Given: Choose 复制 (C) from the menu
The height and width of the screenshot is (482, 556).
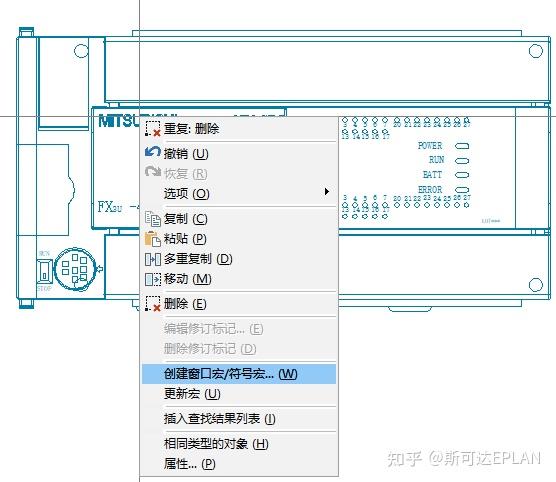Looking at the screenshot, I should tap(239, 219).
